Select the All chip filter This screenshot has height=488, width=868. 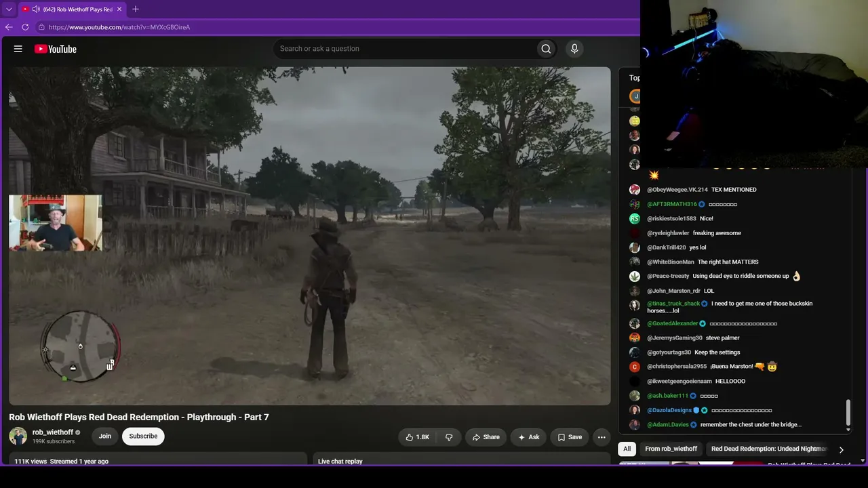click(x=627, y=449)
